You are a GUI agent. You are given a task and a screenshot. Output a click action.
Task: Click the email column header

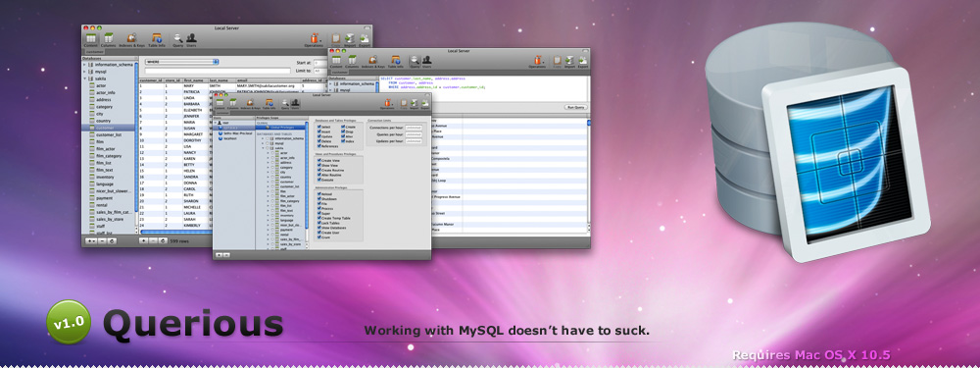coord(268,80)
